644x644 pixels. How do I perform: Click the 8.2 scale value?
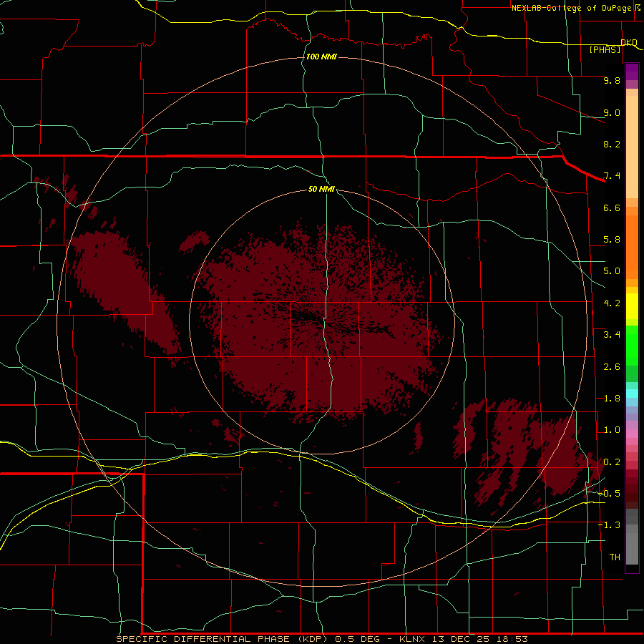pyautogui.click(x=612, y=144)
